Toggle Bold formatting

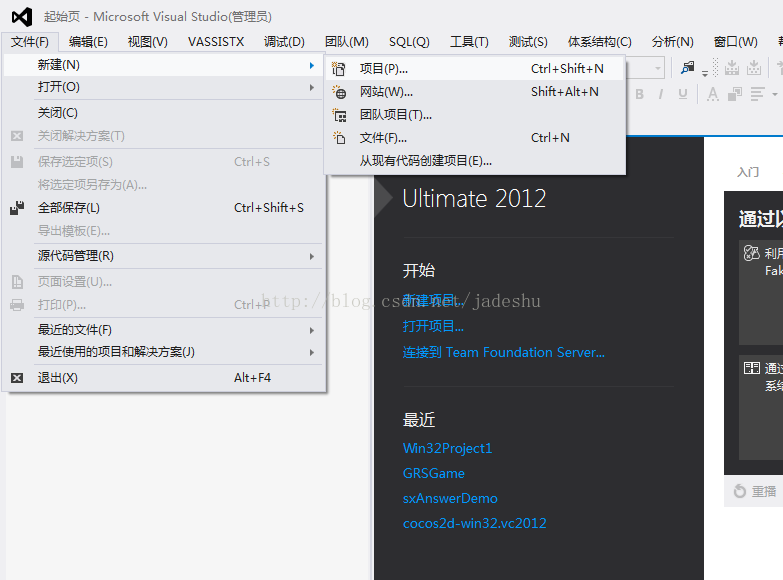point(640,94)
